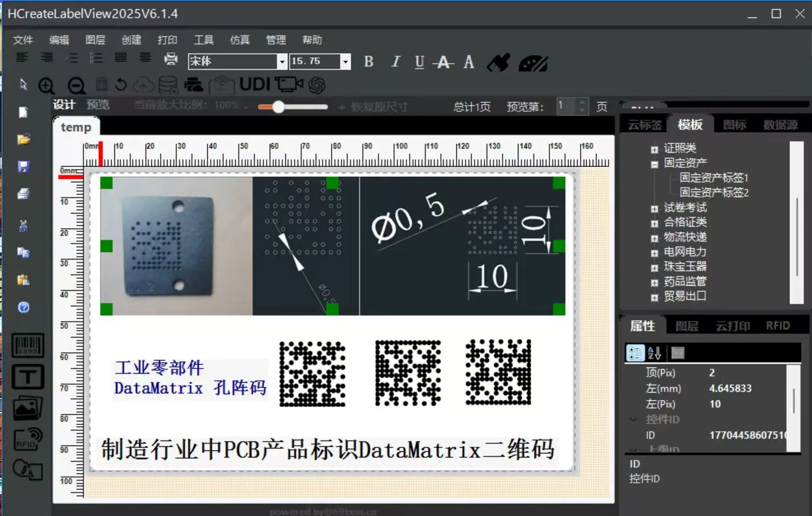
Task: Switch to the 数据源 tab
Action: [781, 125]
